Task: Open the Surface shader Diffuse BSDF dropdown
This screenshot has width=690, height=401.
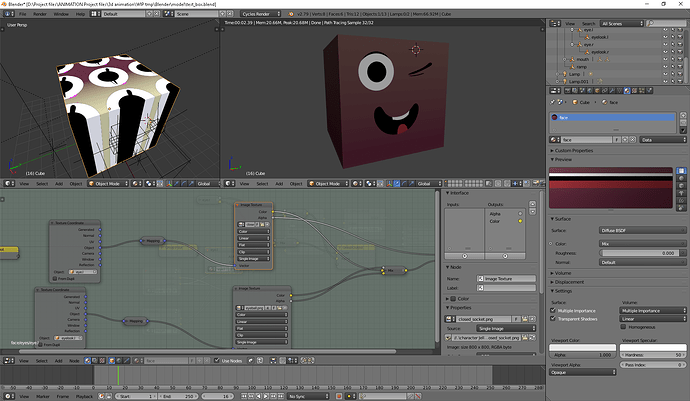Action: pos(642,230)
